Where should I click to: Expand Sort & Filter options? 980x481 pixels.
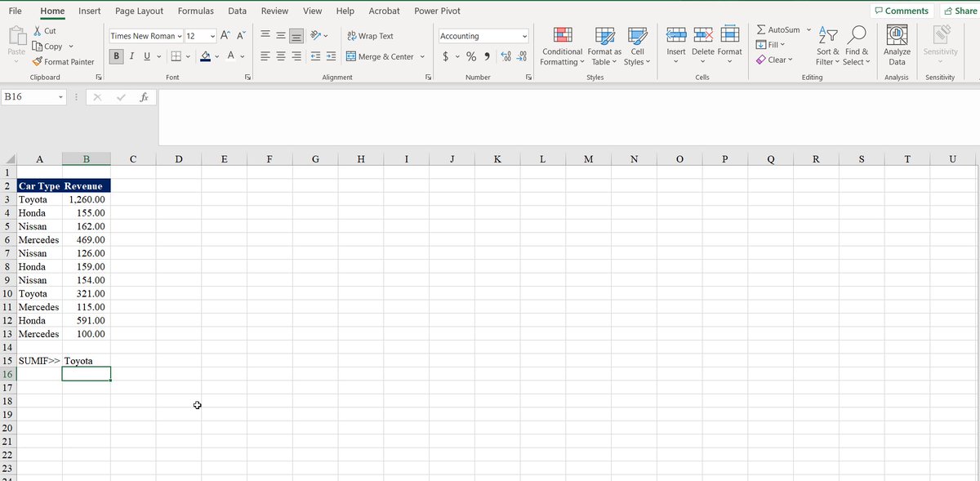click(x=828, y=47)
